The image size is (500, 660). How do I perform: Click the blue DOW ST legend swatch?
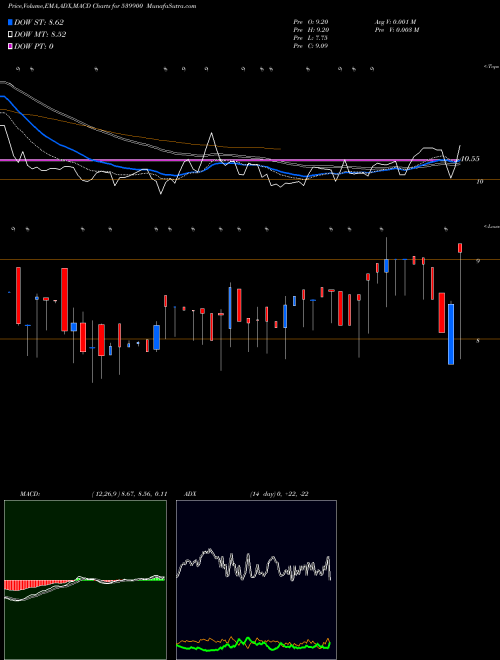10,22
